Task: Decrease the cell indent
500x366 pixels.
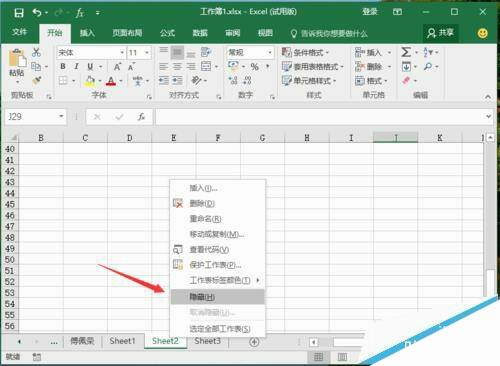Action: 163,80
